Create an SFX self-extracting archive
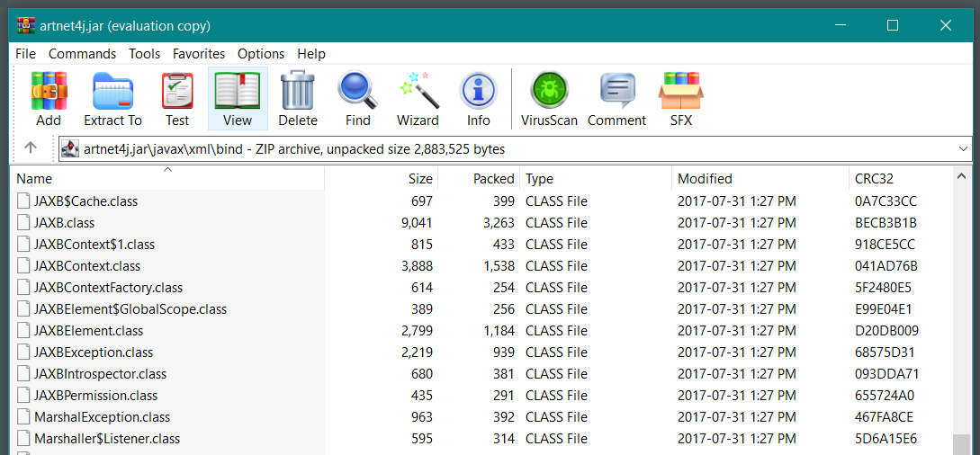 point(681,99)
